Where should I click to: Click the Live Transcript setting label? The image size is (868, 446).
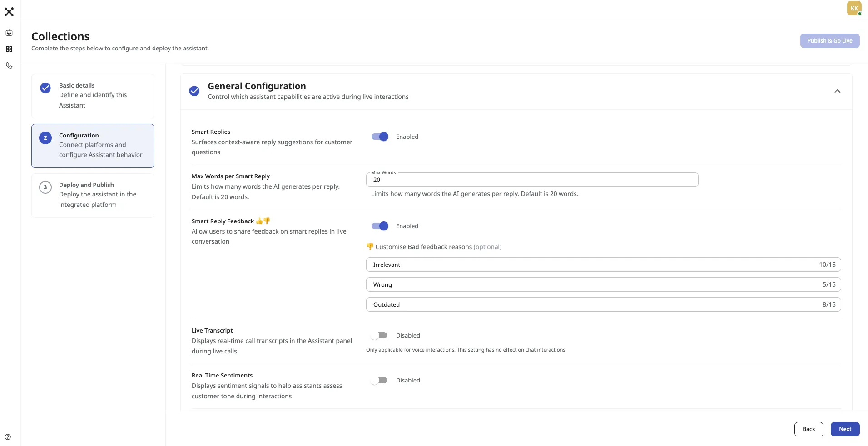click(212, 330)
